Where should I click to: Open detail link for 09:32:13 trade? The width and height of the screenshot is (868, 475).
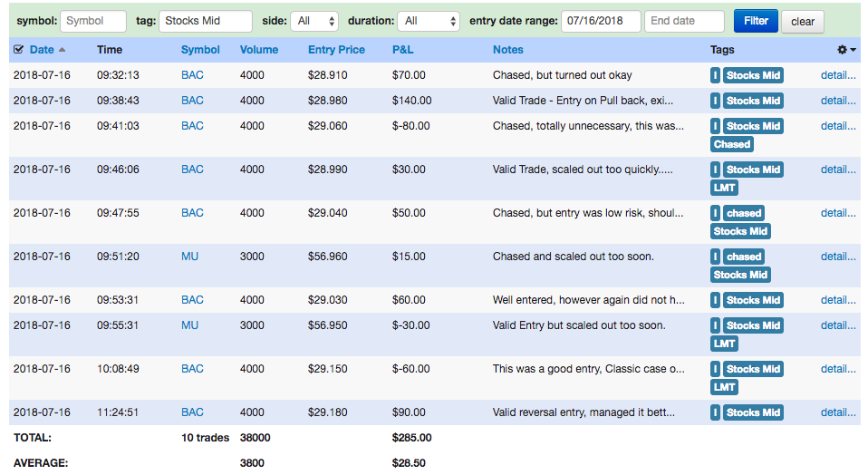click(838, 75)
